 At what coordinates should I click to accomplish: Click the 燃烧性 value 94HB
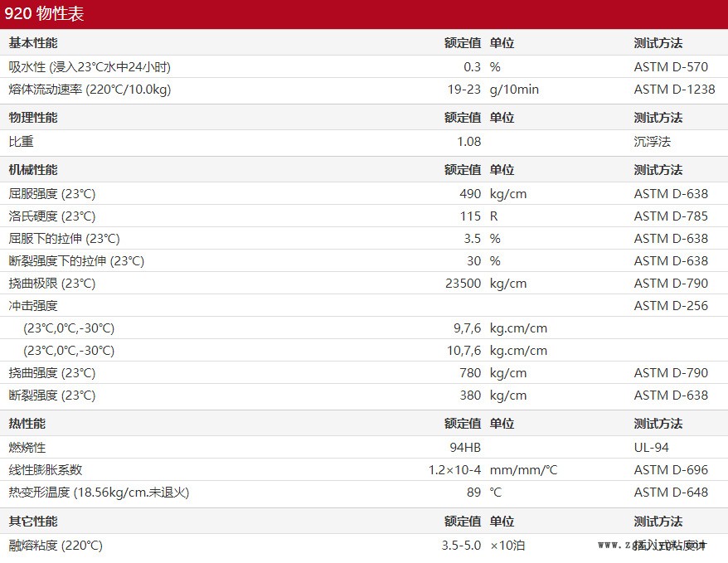465,448
